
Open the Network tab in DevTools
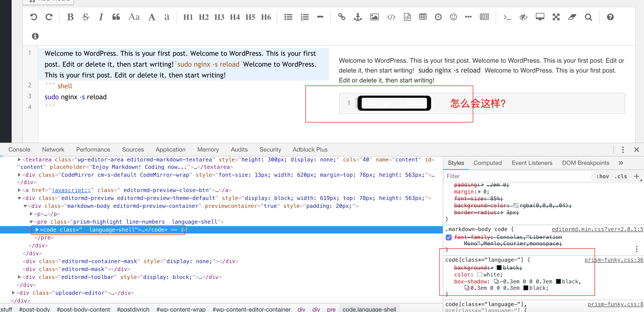(x=53, y=150)
